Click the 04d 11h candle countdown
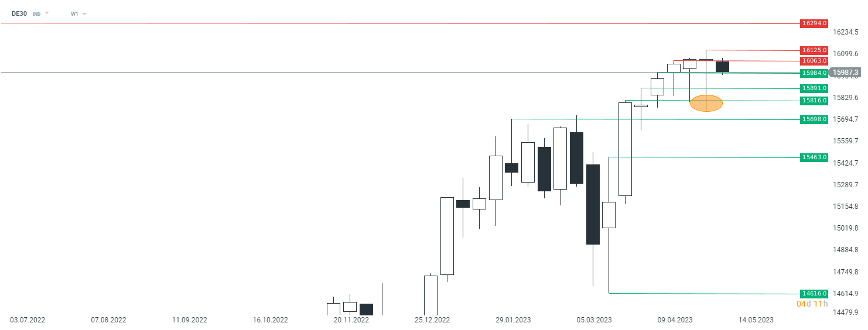 click(x=812, y=304)
